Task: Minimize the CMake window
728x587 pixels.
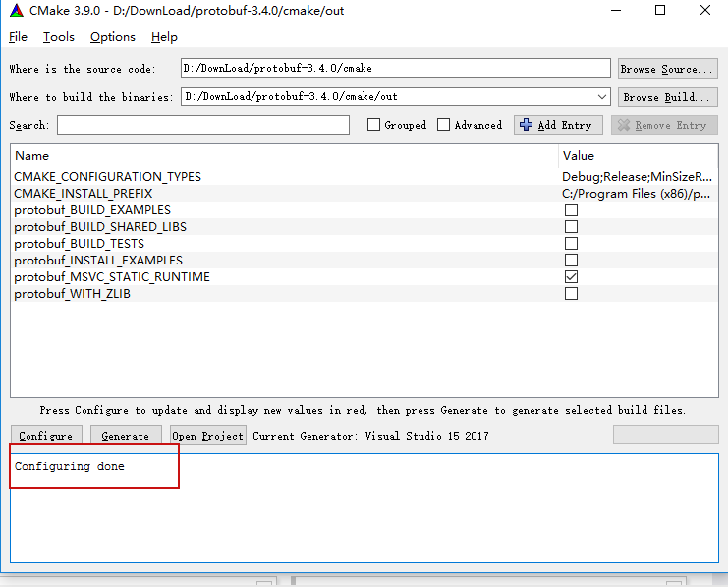Action: tap(616, 10)
